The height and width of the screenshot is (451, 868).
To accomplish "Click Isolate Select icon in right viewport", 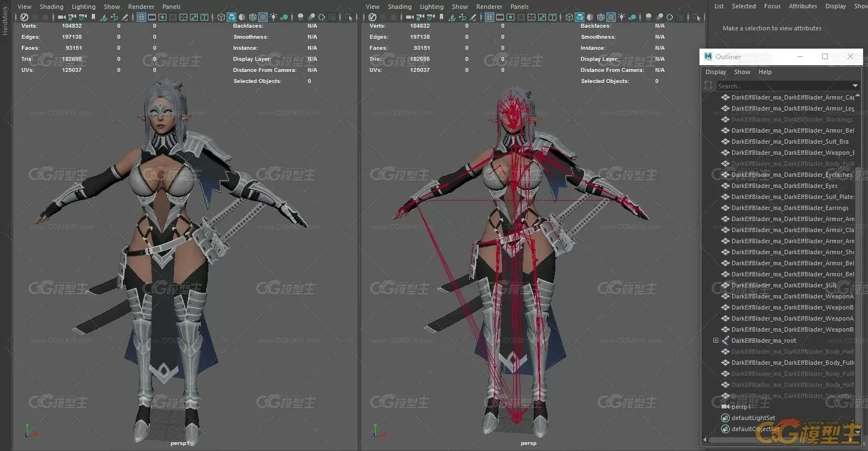I will [696, 17].
